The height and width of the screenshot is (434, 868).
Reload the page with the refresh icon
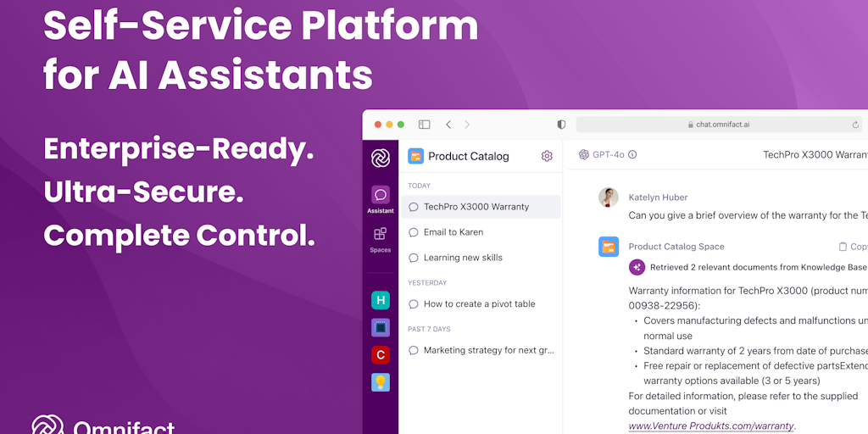coord(855,125)
